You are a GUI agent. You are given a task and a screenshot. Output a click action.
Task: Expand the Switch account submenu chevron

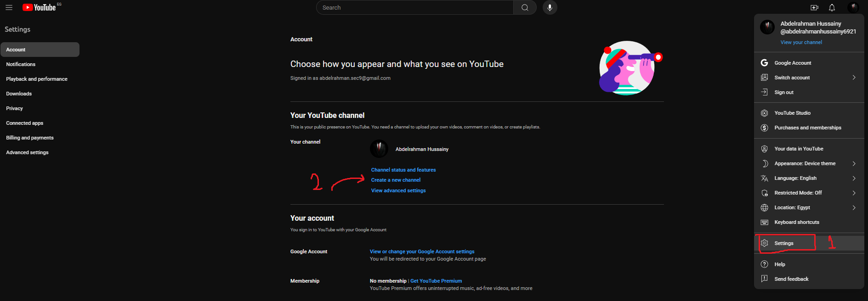854,78
